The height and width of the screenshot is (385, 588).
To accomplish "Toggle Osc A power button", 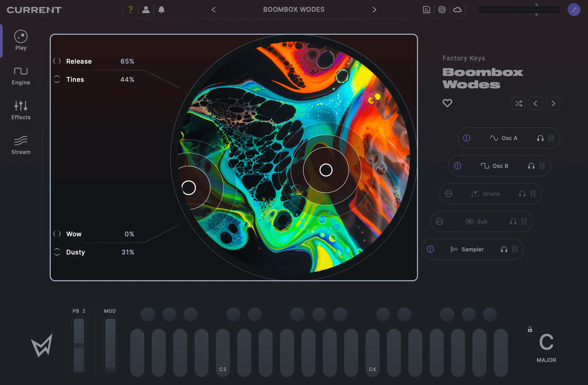I will [467, 138].
